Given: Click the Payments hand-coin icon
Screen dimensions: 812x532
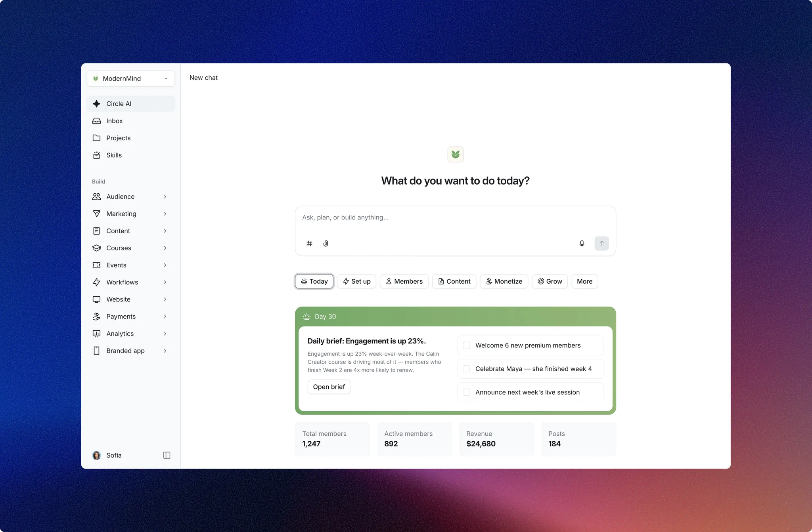Looking at the screenshot, I should pos(96,317).
